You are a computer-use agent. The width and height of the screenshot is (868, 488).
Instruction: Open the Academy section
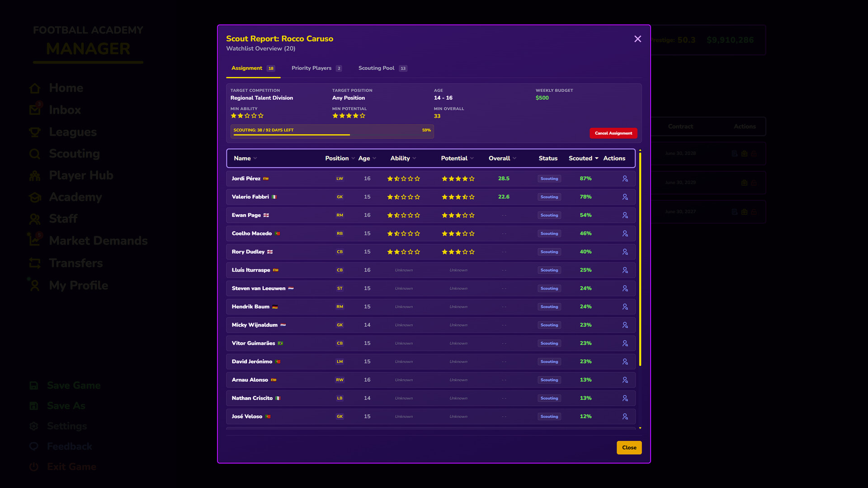75,197
